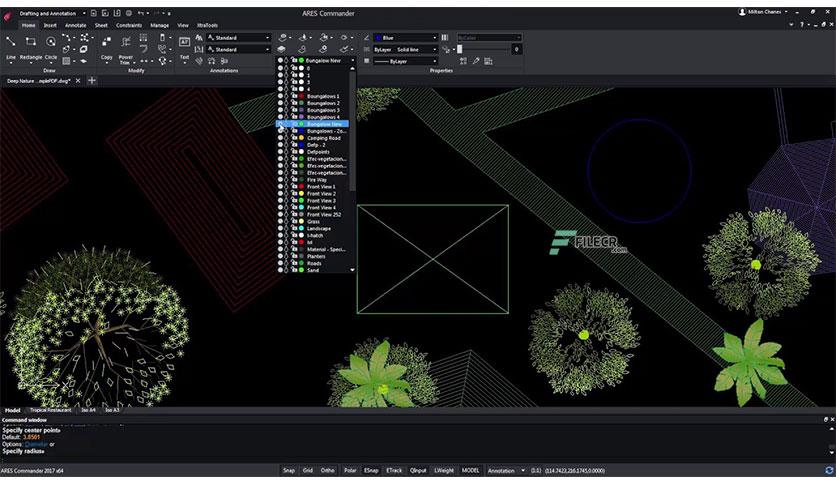Click the red color swatch of Front View 1
836x484 pixels.
301,187
